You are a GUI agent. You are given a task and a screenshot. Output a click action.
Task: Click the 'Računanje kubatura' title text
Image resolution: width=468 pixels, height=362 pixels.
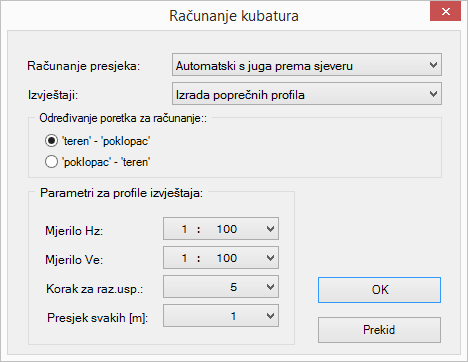(234, 16)
